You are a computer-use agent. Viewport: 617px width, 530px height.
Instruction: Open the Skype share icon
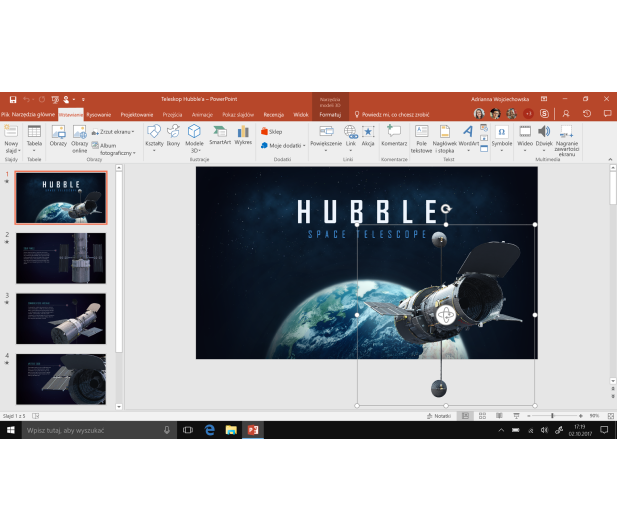click(544, 114)
